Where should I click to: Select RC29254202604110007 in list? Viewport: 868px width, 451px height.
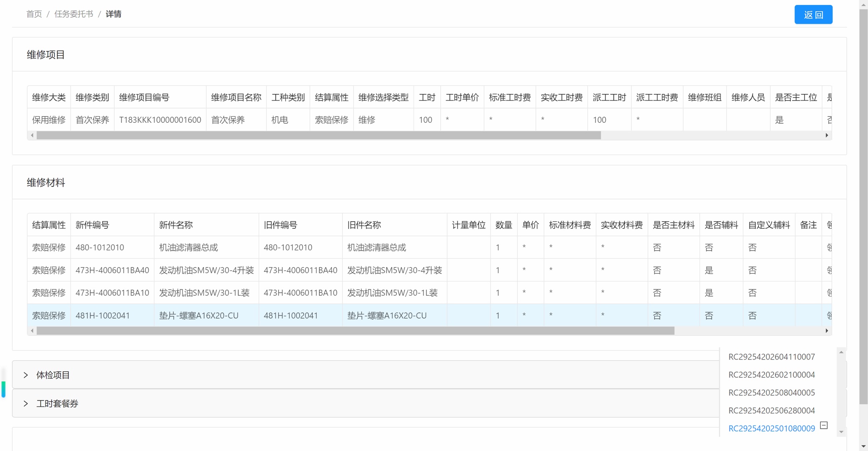pos(771,357)
